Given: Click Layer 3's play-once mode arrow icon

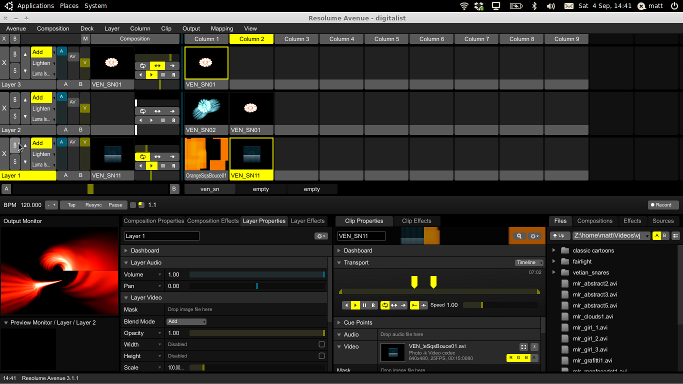Looking at the screenshot, I should [x=172, y=66].
